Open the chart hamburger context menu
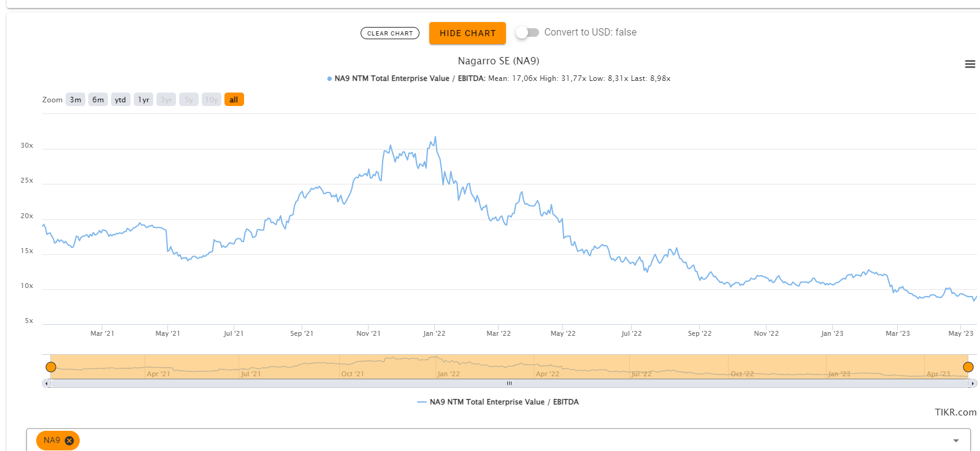Screen dimensions: 980x451 (x=970, y=64)
